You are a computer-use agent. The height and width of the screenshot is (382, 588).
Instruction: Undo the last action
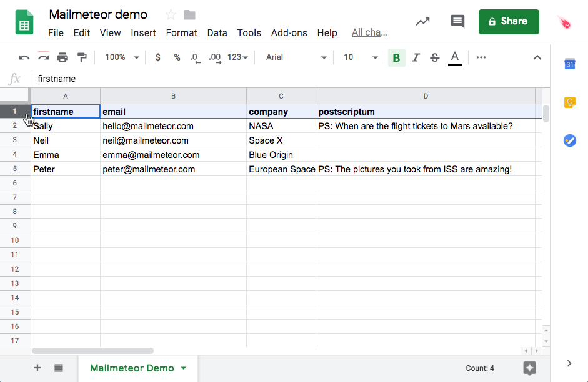pyautogui.click(x=24, y=57)
